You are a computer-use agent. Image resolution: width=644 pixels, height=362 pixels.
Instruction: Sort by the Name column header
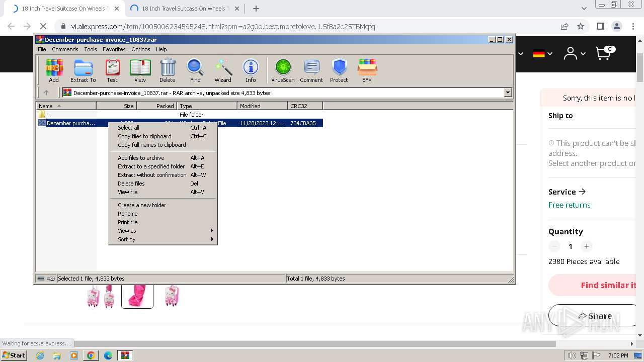pyautogui.click(x=66, y=106)
